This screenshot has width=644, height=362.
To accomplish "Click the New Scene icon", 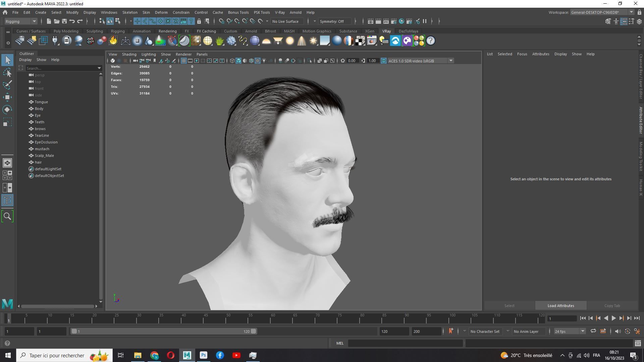I will click(x=49, y=21).
